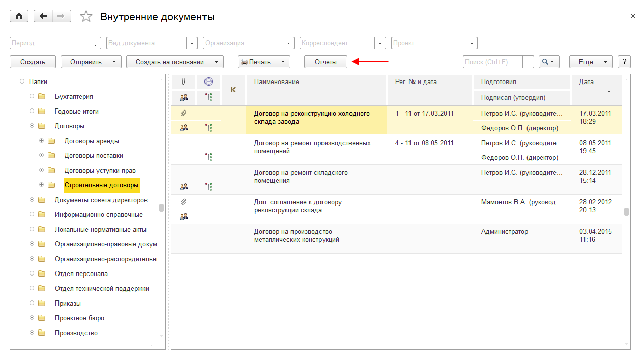Go back with the left arrow
This screenshot has height=357, width=644.
(x=43, y=16)
